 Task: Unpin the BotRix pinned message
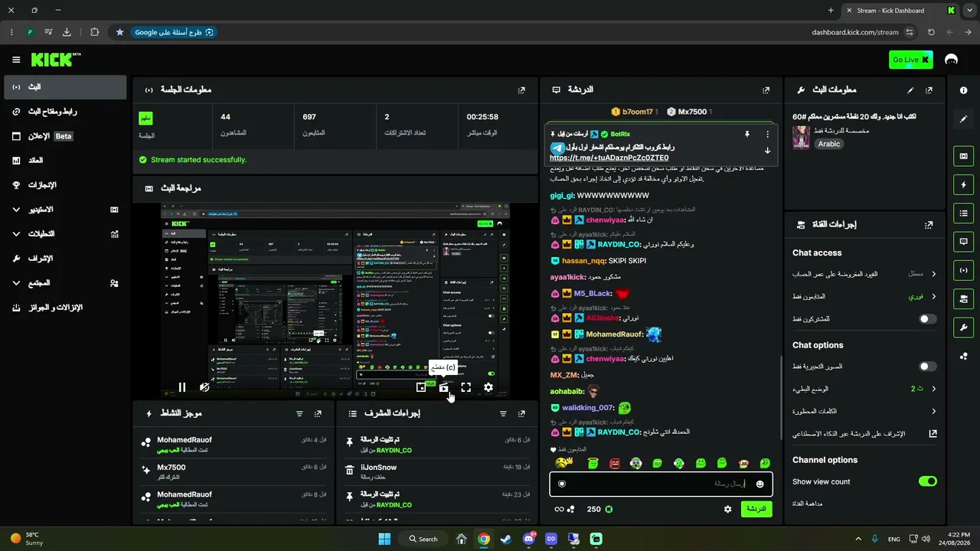(x=747, y=134)
